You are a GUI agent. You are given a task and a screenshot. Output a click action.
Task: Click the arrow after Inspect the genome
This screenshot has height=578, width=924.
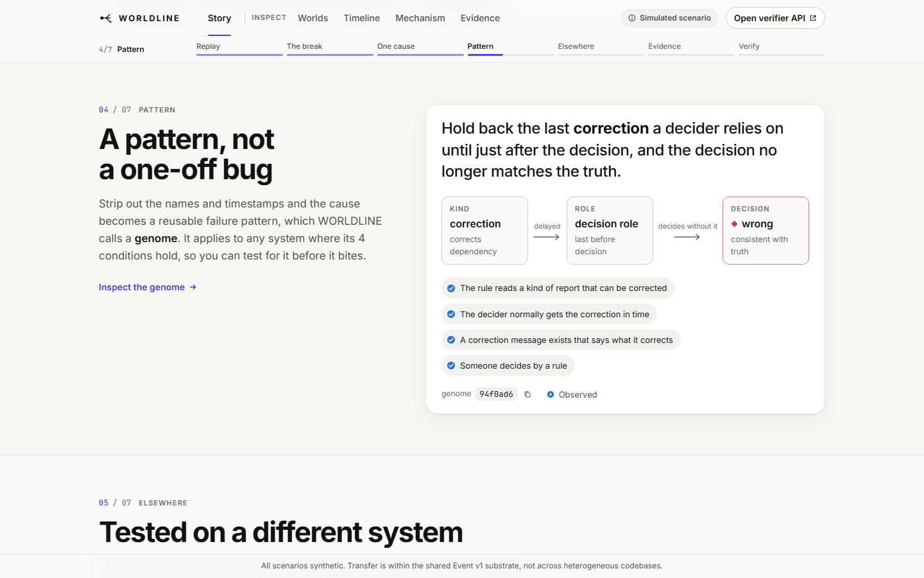tap(193, 287)
